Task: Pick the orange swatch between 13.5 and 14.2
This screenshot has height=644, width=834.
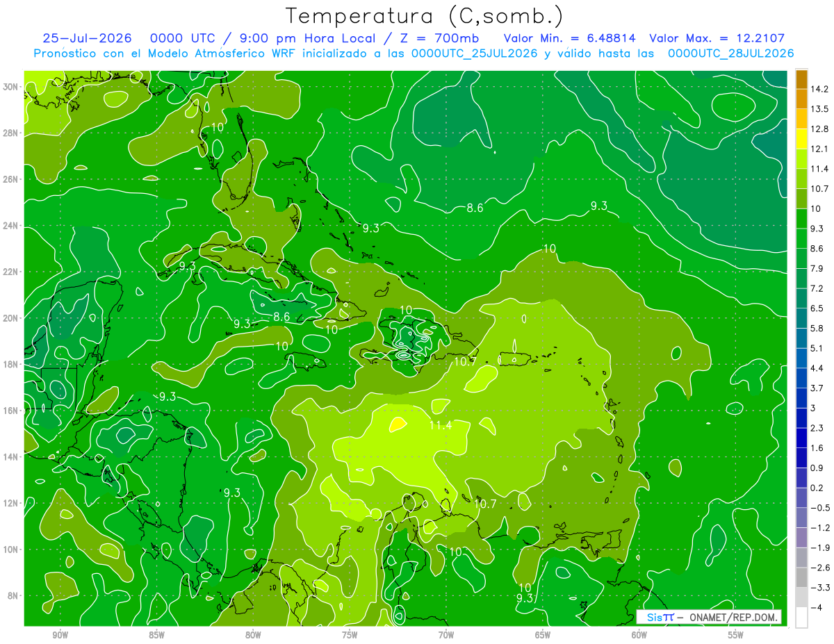Action: (x=801, y=99)
